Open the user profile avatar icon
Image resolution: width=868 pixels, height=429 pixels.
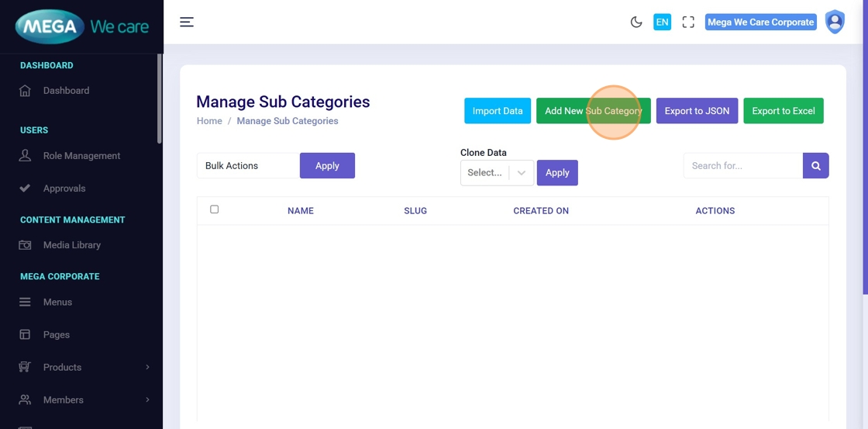(835, 22)
